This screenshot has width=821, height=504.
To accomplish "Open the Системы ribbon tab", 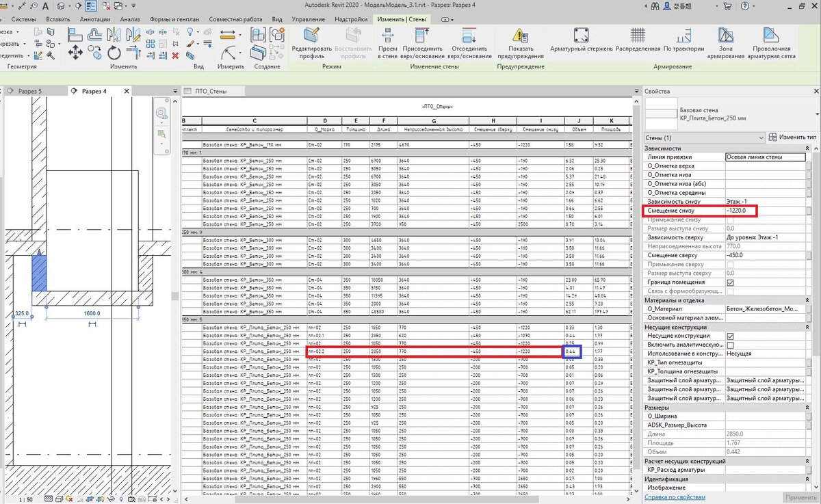I will [x=23, y=19].
